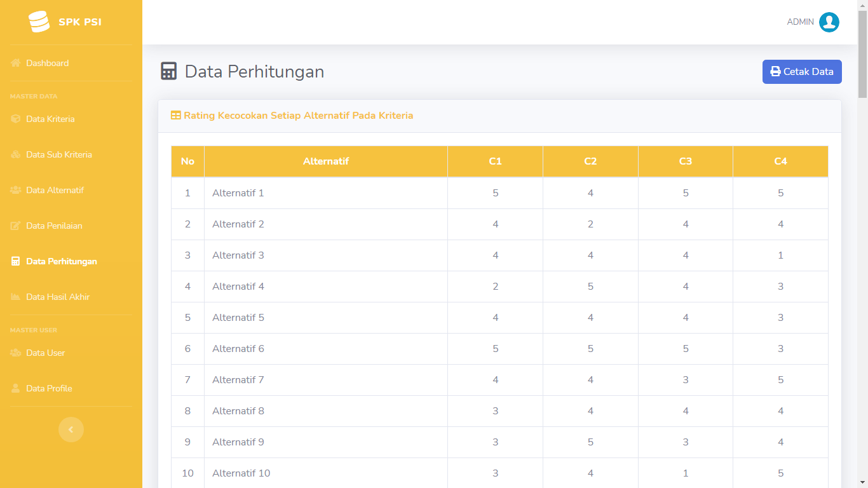
Task: Select the Alternatif 9 cell
Action: tap(326, 442)
